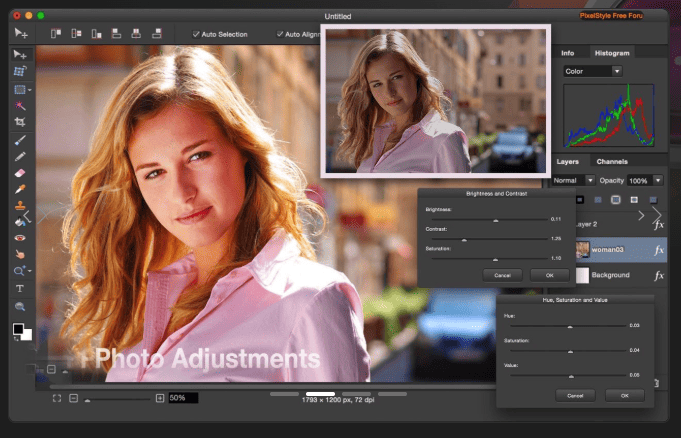This screenshot has width=681, height=438.
Task: Select the Eraser tool
Action: click(20, 173)
